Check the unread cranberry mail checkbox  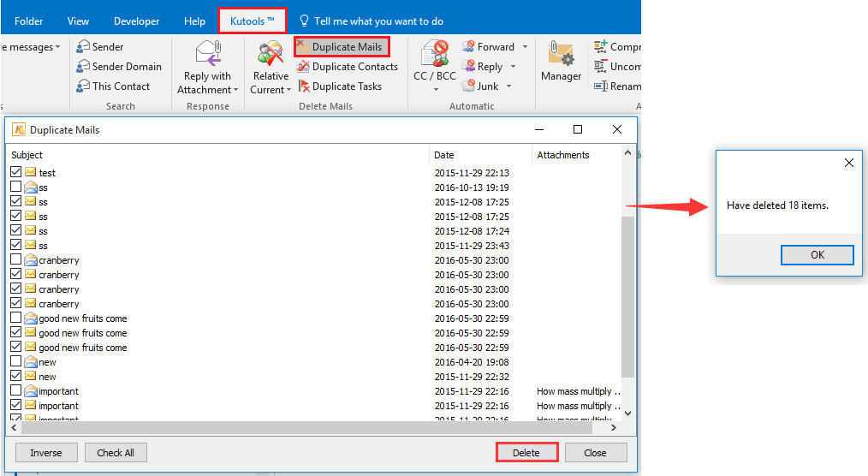[x=15, y=259]
